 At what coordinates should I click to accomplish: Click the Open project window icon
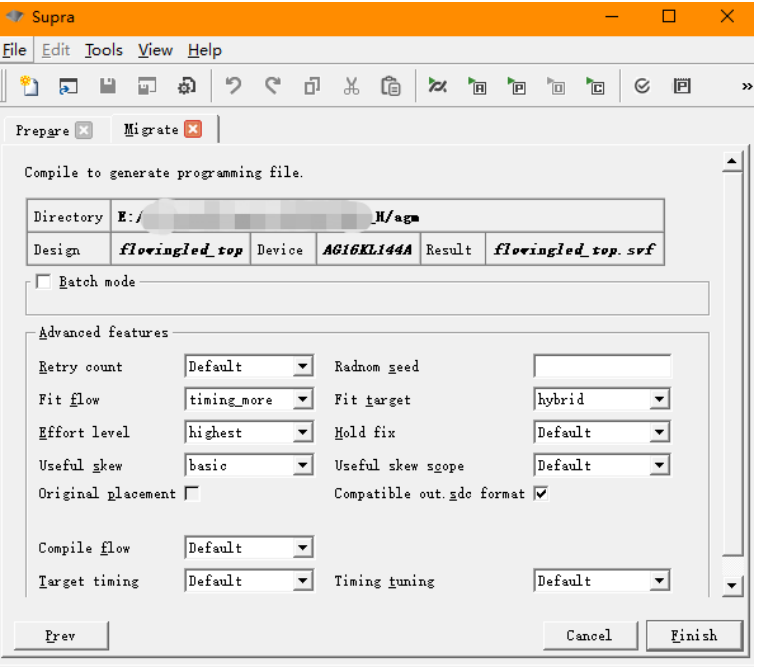click(x=68, y=86)
